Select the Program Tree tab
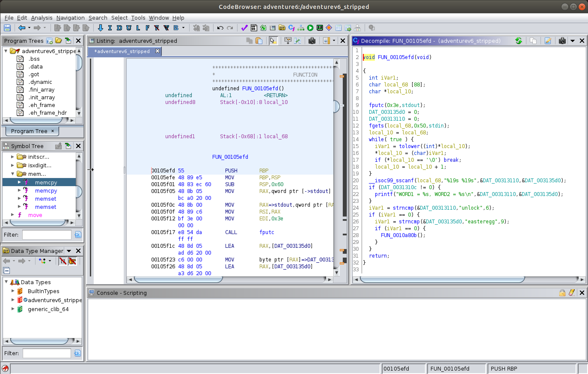 [x=29, y=131]
